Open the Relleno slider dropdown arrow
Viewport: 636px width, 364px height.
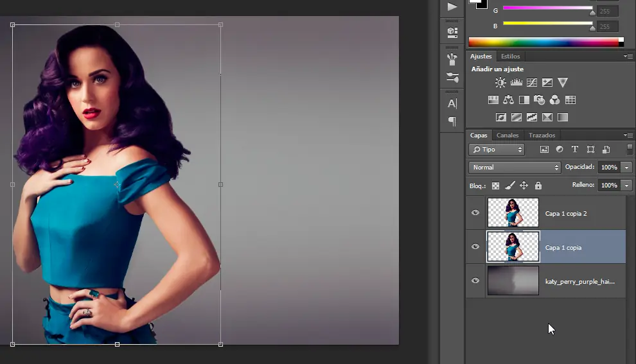pyautogui.click(x=626, y=186)
